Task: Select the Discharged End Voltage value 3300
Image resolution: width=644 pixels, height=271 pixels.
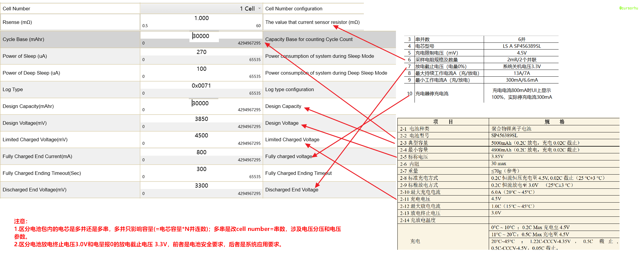Action: point(202,186)
